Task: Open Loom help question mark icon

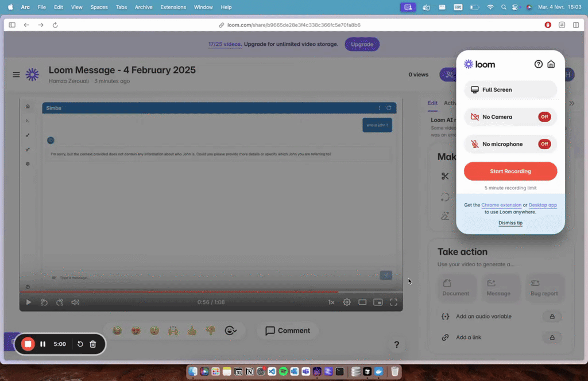Action: coord(539,64)
